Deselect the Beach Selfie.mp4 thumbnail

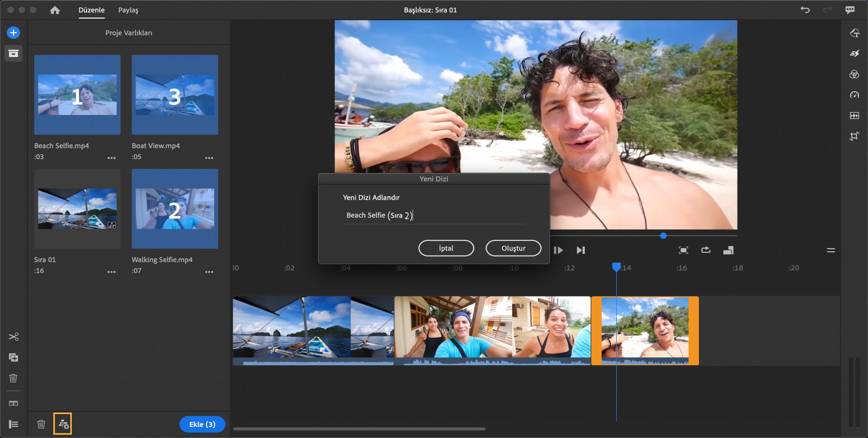[x=77, y=95]
